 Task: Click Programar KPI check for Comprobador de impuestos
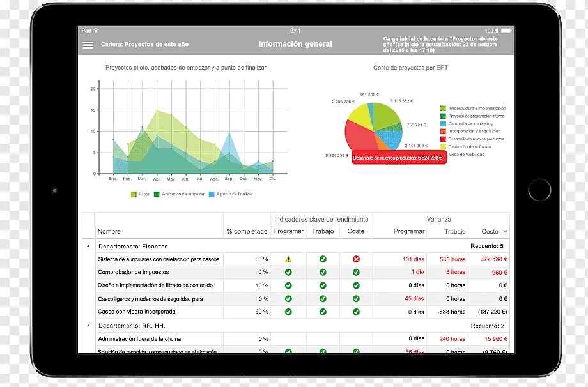click(288, 272)
